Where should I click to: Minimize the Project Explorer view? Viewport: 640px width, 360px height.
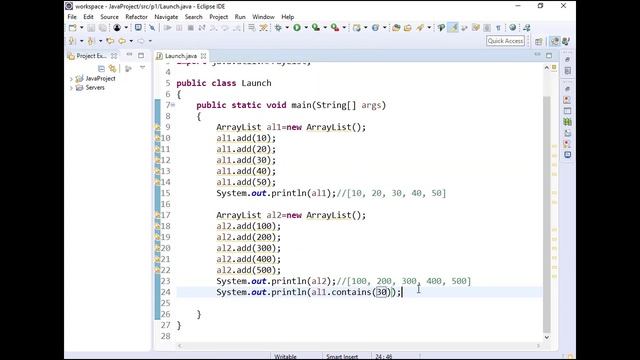tap(129, 55)
